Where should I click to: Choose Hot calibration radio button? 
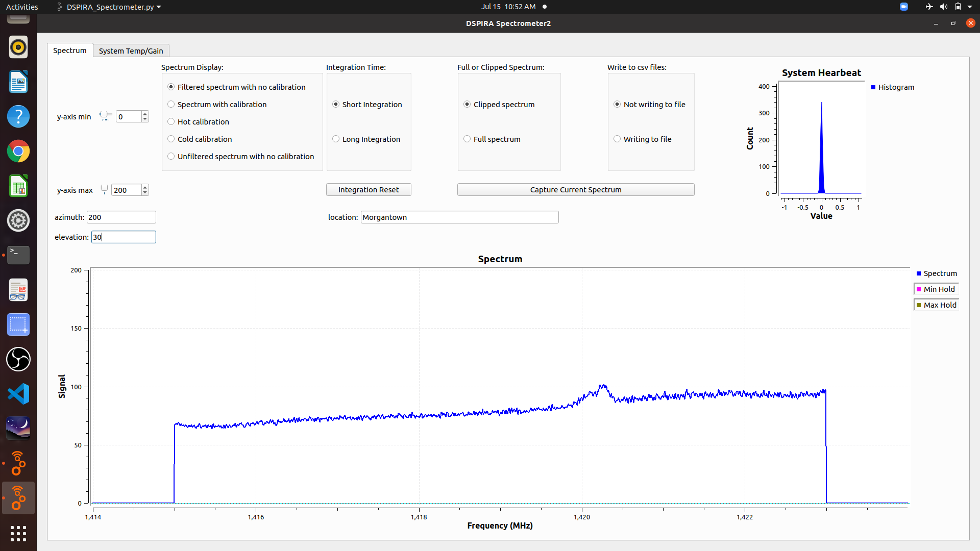click(x=199, y=122)
